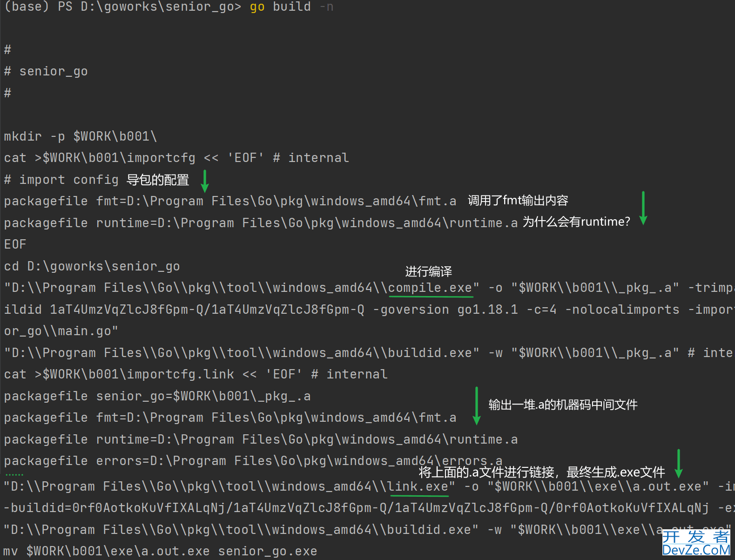Click the green arrow after 最终生成.exe文件
Screen dimensions: 735x560
coord(678,463)
